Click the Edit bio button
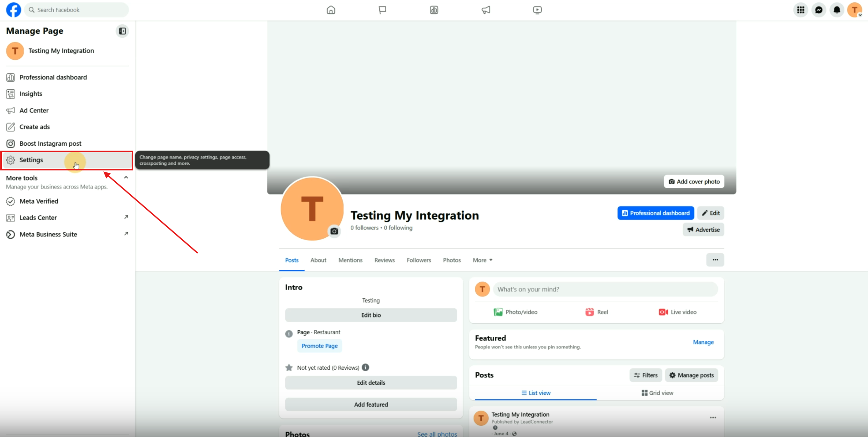The height and width of the screenshot is (437, 868). 371,315
